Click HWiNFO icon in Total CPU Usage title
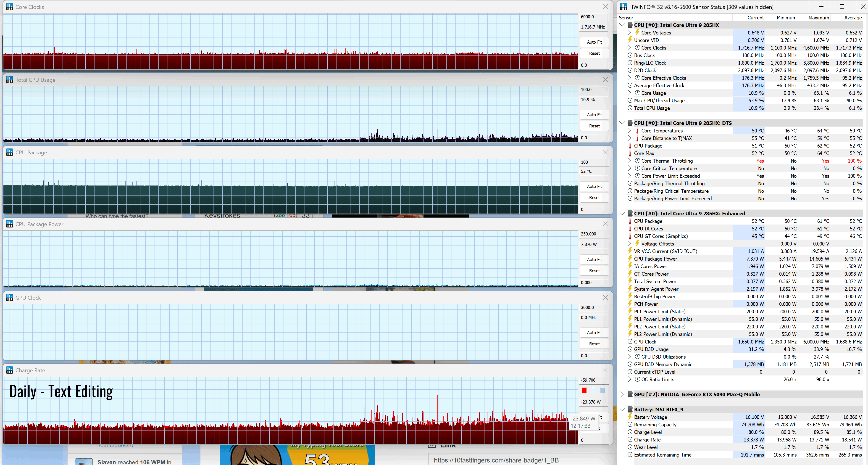868x465 pixels. click(x=9, y=79)
